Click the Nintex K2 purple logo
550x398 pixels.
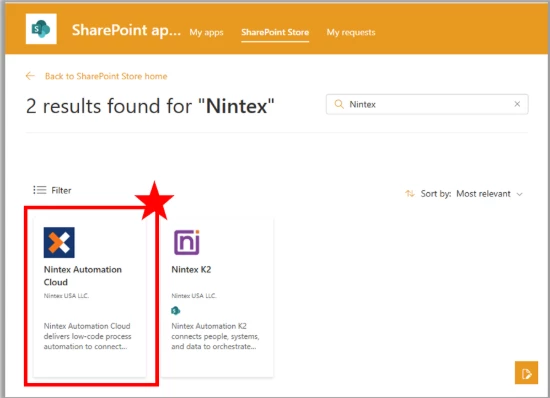pyautogui.click(x=187, y=242)
